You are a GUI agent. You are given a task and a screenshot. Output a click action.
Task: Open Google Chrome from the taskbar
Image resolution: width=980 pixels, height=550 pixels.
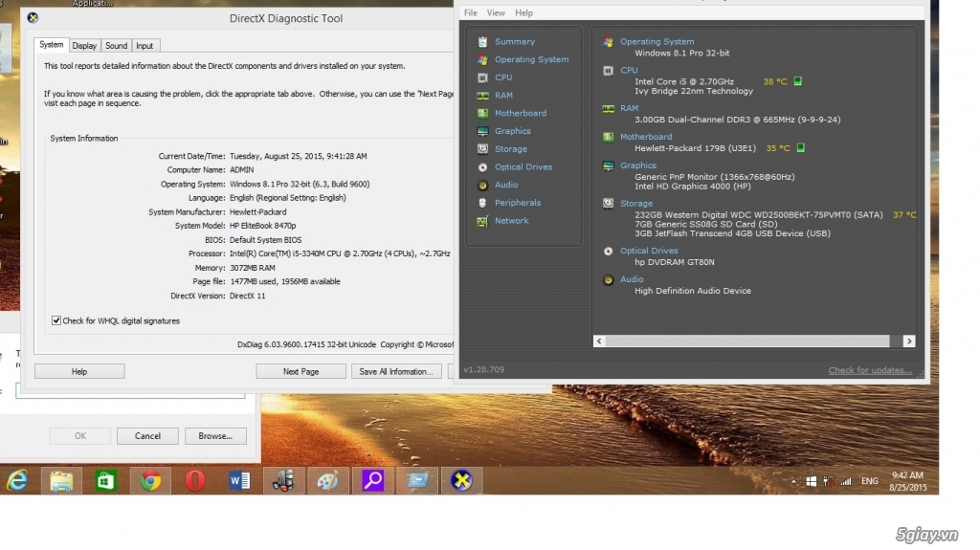point(150,480)
